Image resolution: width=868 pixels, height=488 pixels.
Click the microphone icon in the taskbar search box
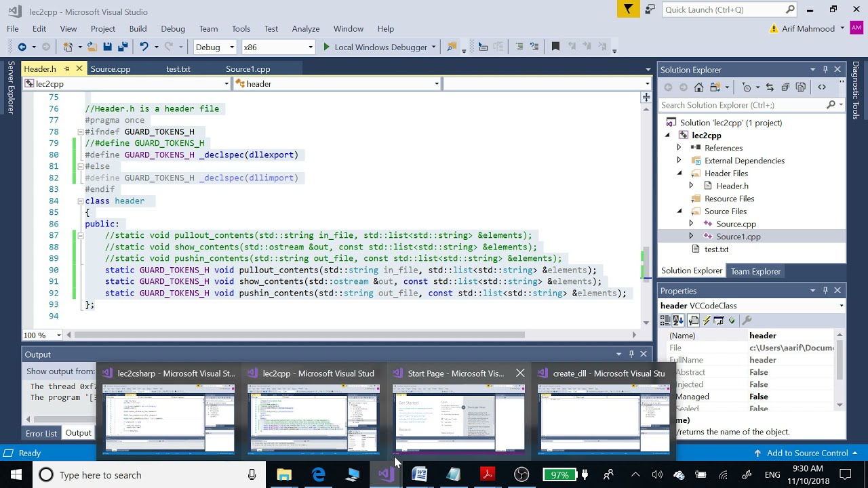(x=252, y=475)
